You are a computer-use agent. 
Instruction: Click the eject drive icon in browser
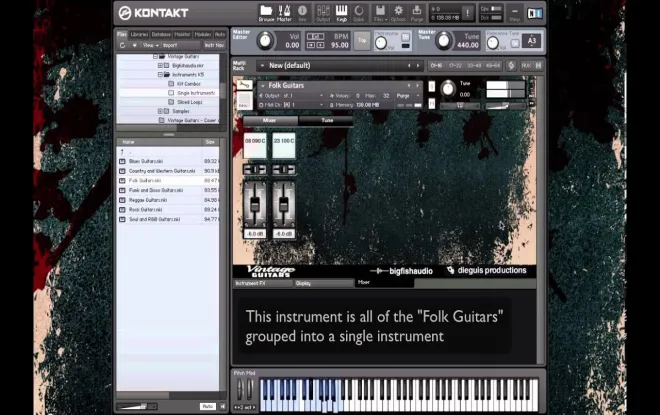click(x=134, y=45)
